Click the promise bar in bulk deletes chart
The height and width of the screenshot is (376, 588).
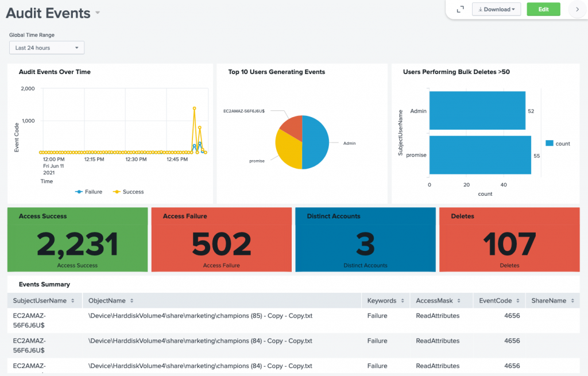point(482,155)
